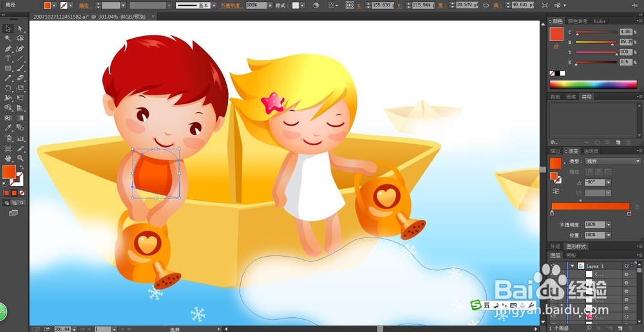Switch to 画板 tab

[x=571, y=255]
